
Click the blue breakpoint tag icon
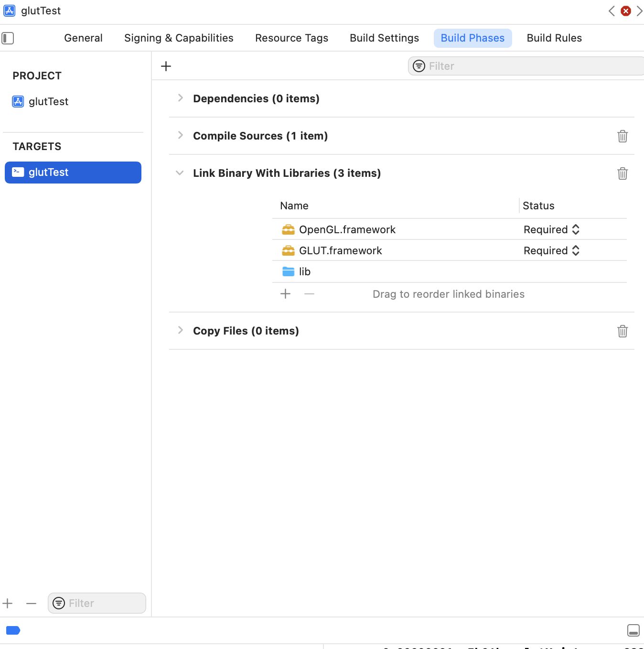(x=13, y=630)
